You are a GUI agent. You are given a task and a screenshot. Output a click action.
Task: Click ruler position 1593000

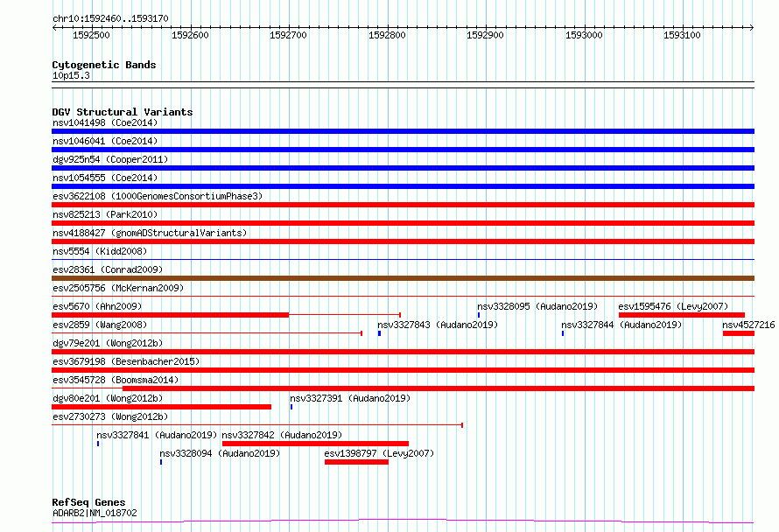click(585, 35)
